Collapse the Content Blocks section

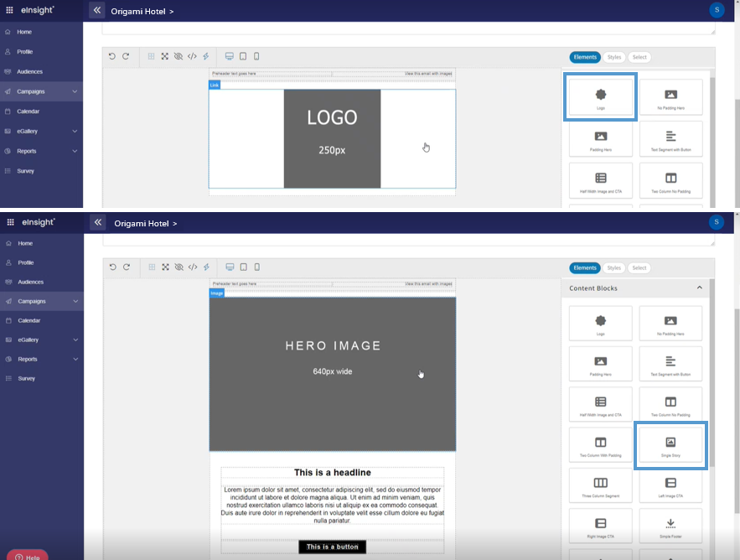click(x=700, y=288)
